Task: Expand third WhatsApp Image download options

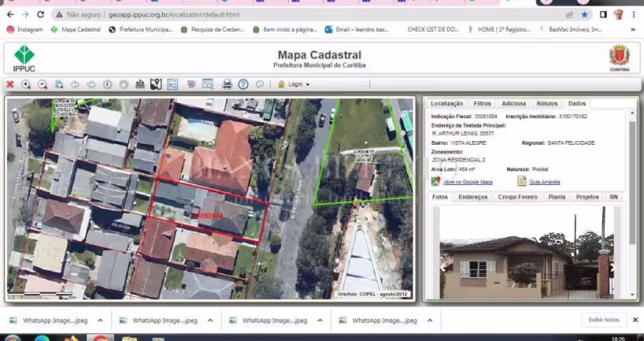Action: point(320,321)
